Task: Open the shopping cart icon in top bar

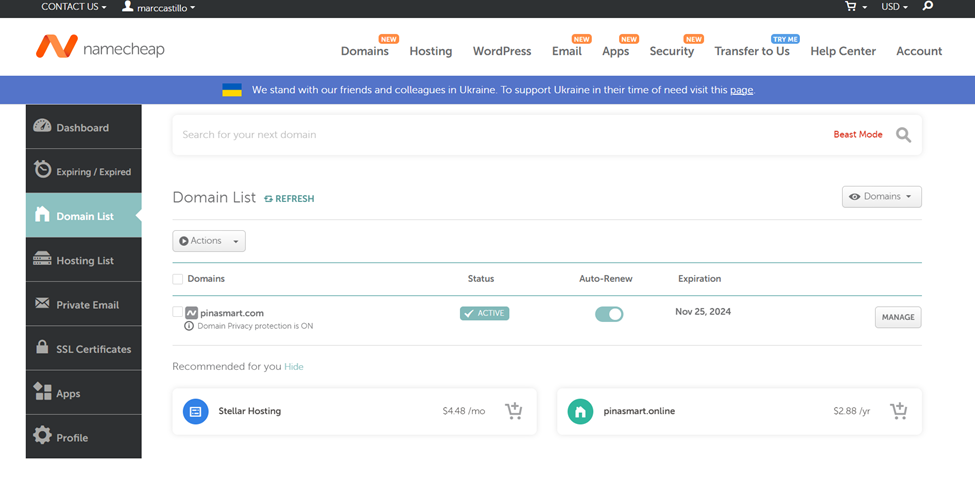Action: 849,6
